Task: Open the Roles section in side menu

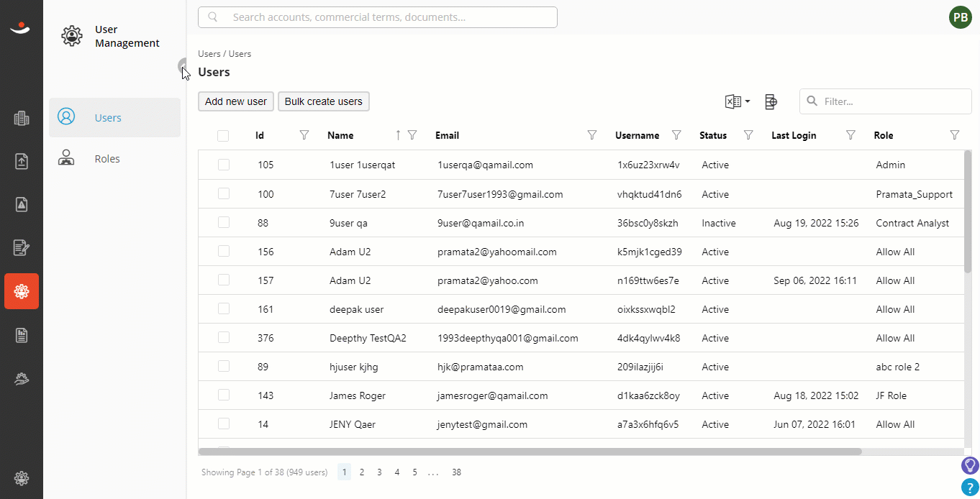Action: (x=115, y=159)
